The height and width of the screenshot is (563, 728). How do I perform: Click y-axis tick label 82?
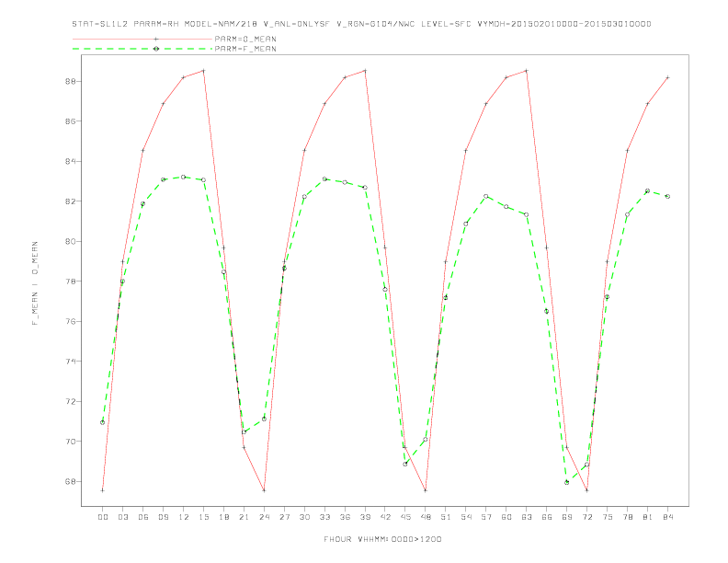point(71,201)
